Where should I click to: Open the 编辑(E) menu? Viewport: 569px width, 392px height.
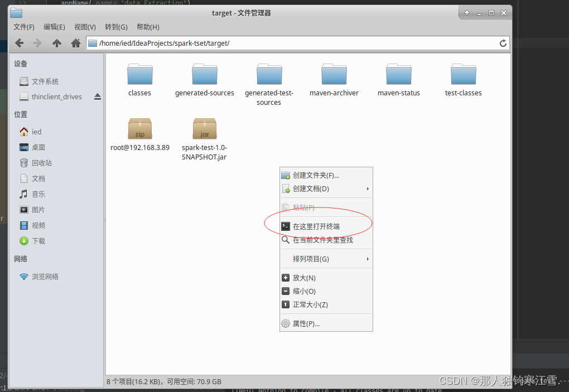55,27
